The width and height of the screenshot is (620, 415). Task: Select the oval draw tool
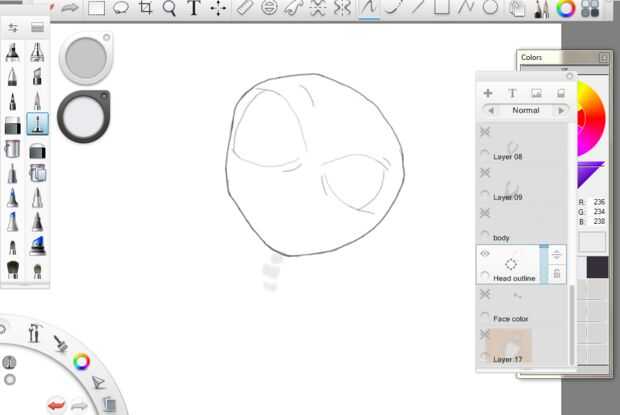(490, 7)
